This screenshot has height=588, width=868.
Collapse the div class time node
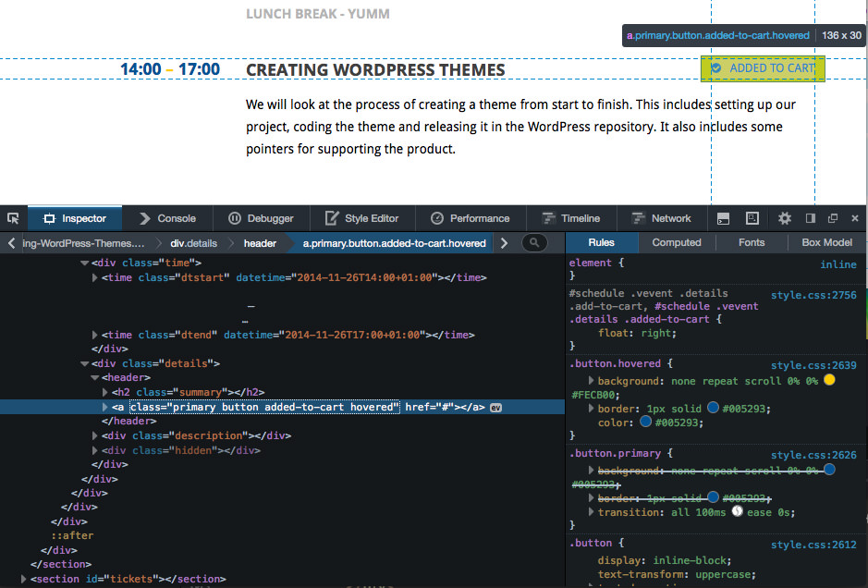coord(85,263)
